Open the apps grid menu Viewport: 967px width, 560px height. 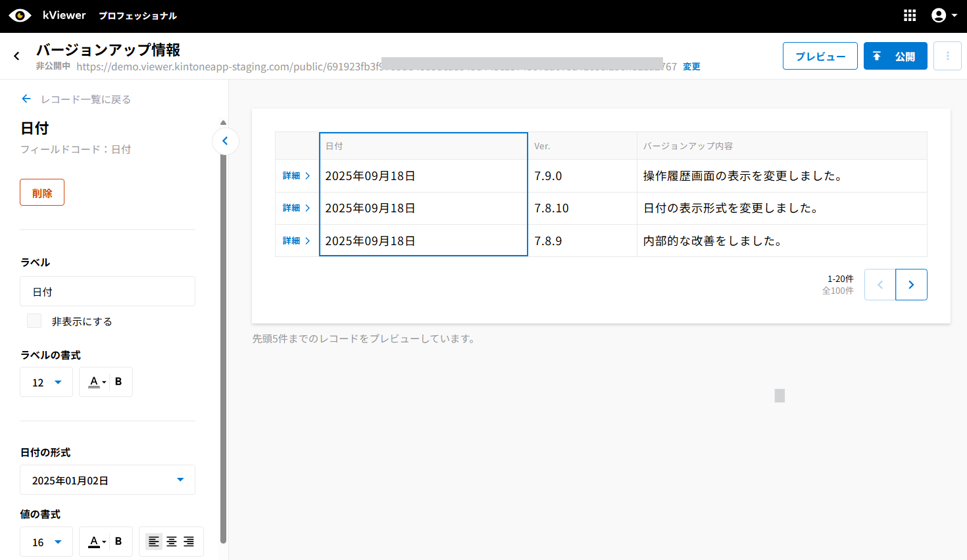coord(910,16)
